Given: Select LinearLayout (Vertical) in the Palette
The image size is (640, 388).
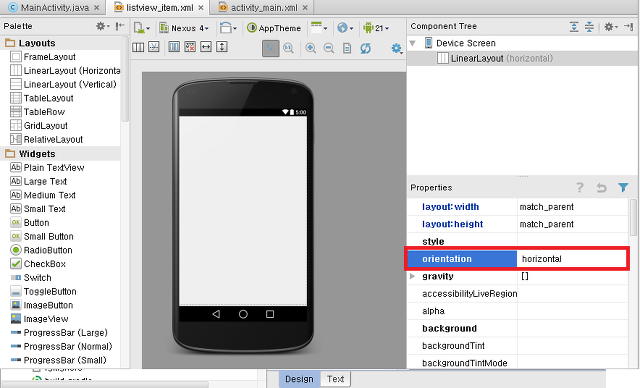Looking at the screenshot, I should click(63, 84).
